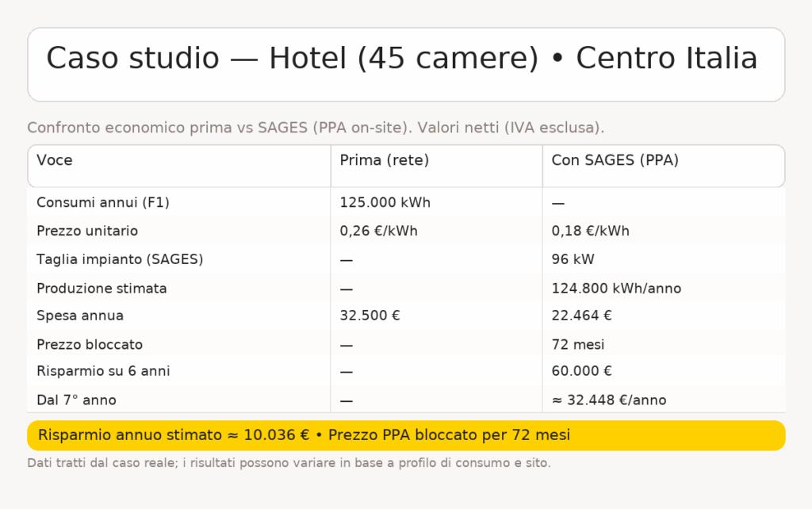Click the 96 kW value cell
This screenshot has height=509, width=812.
tap(573, 260)
